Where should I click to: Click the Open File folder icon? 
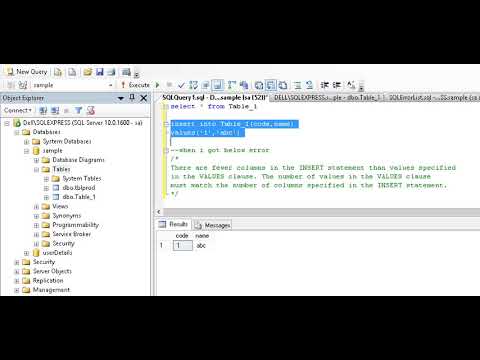click(88, 72)
